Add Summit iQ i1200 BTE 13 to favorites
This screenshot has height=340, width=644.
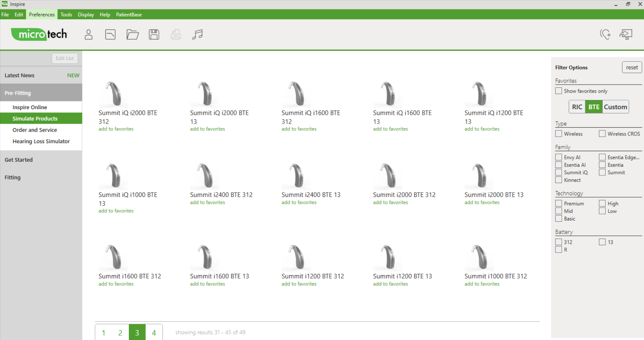(x=482, y=129)
